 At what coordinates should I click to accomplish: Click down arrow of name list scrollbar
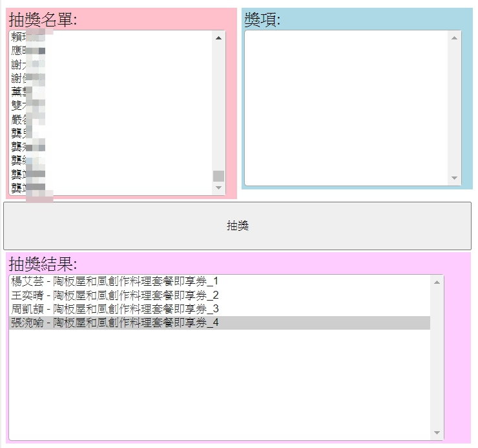[x=218, y=188]
